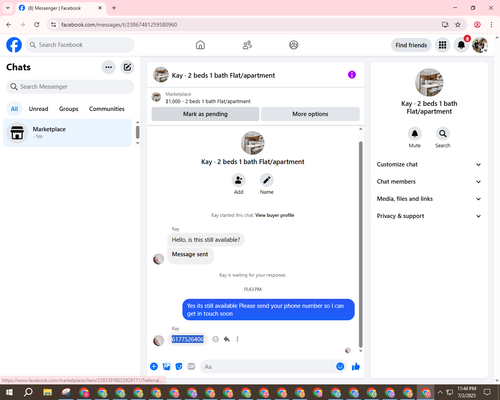Attach a file with photo icon
The image size is (500, 400).
click(166, 367)
